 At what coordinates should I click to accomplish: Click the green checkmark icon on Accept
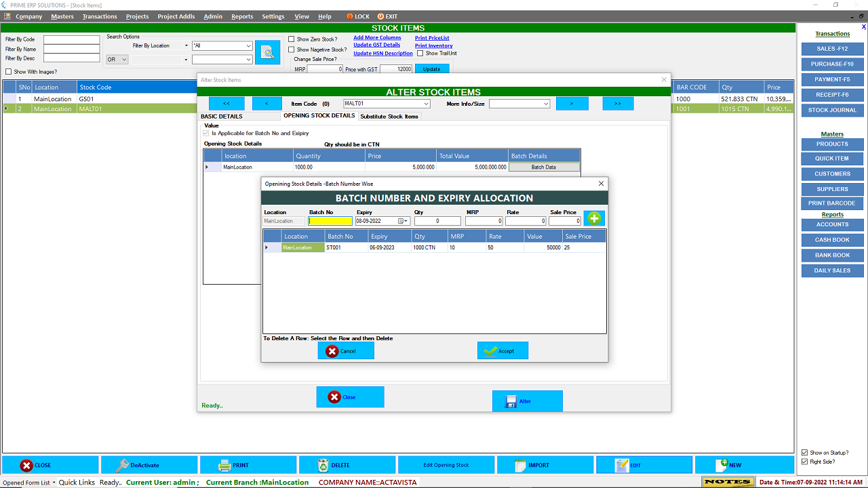[x=491, y=351]
